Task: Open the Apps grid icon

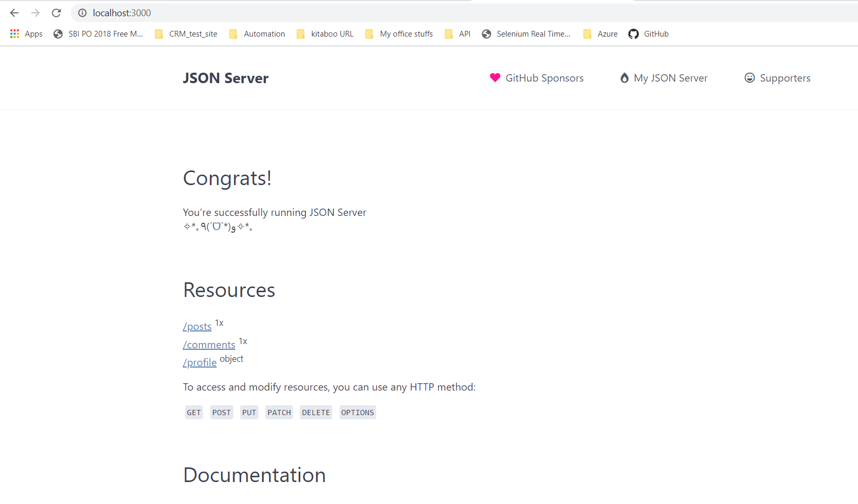Action: (x=15, y=33)
